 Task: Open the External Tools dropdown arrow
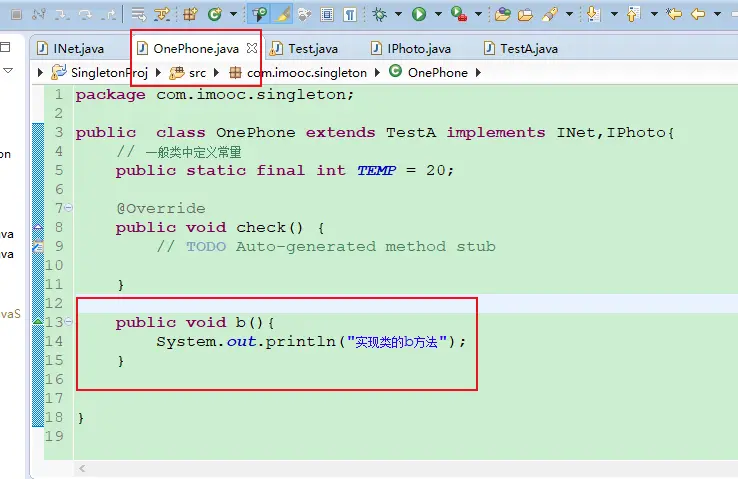478,15
